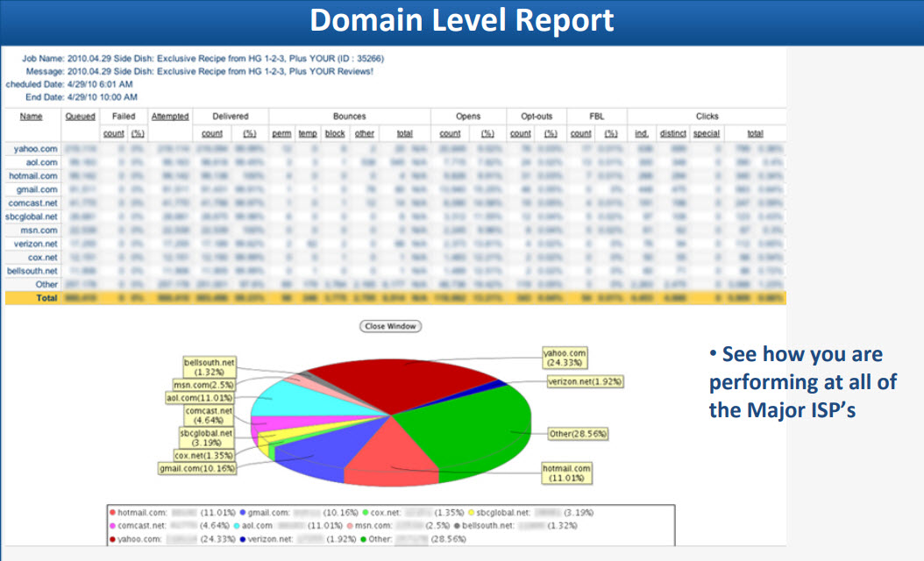
Task: Click the distinct clicks column header
Action: coord(672,134)
